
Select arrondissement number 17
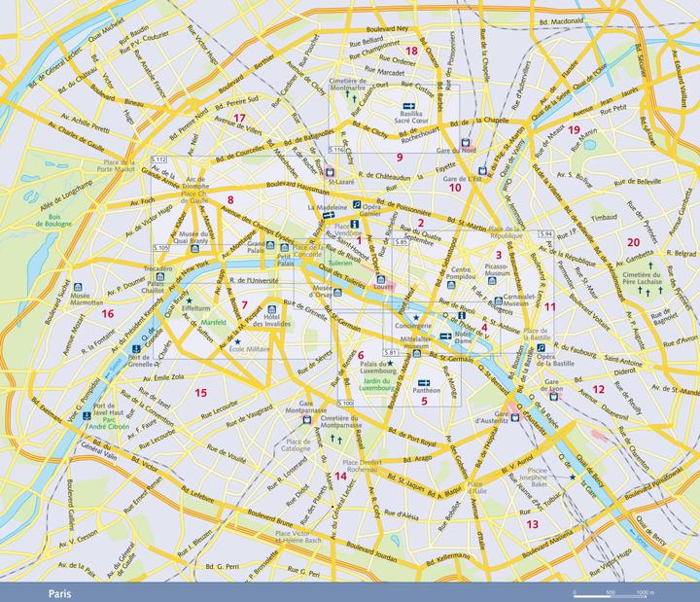pos(239,119)
